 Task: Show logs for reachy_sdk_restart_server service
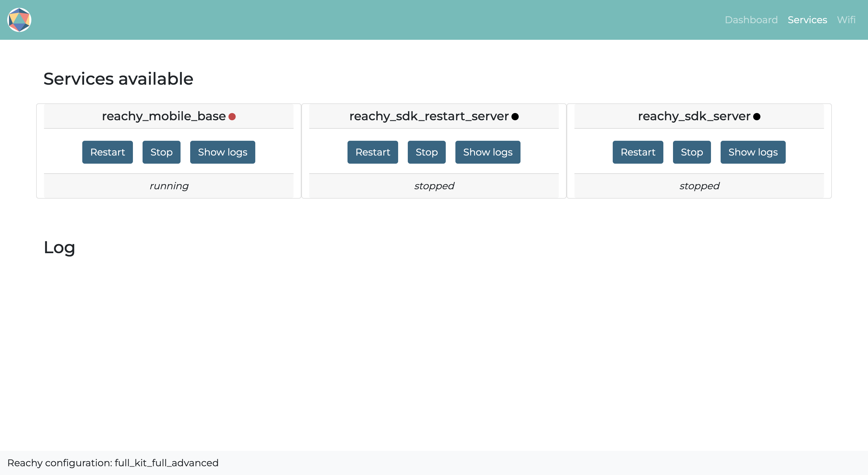[x=488, y=152]
